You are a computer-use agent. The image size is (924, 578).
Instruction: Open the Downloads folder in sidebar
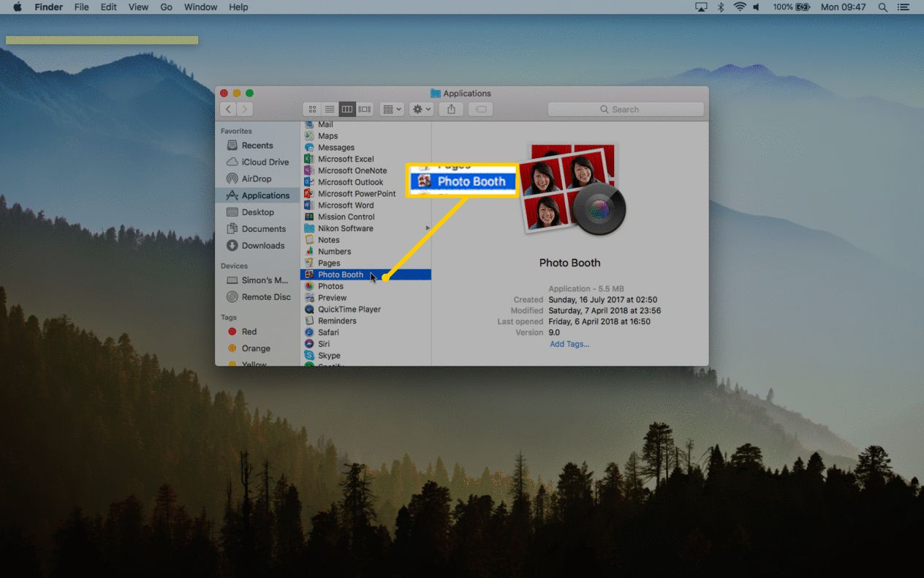263,246
